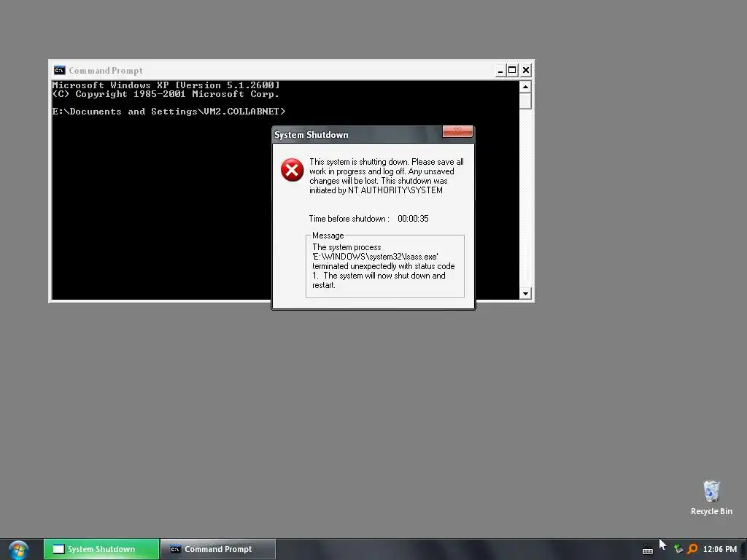Minimize the Command Prompt window
This screenshot has width=747, height=560.
click(x=500, y=71)
